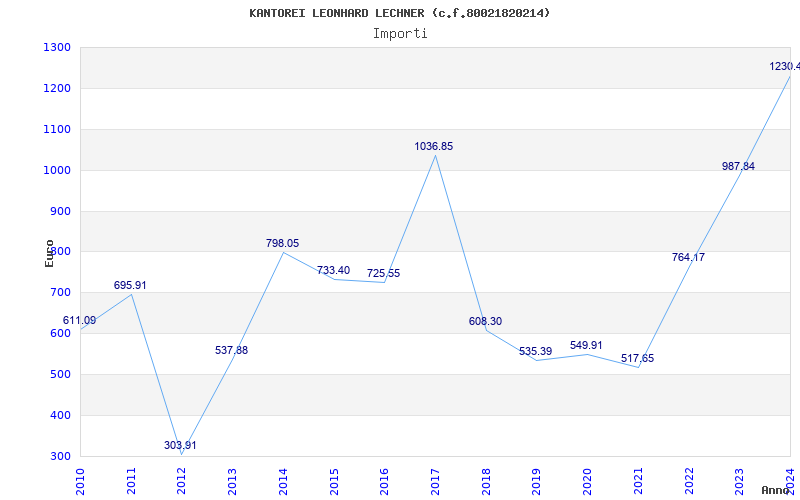The image size is (800, 500).
Task: Click the 2017 x-axis year label
Action: click(435, 481)
